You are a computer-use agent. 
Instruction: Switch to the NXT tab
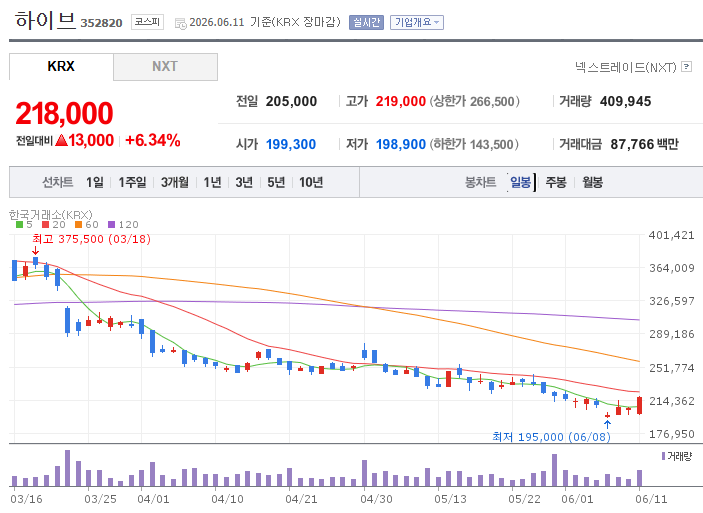coord(165,66)
